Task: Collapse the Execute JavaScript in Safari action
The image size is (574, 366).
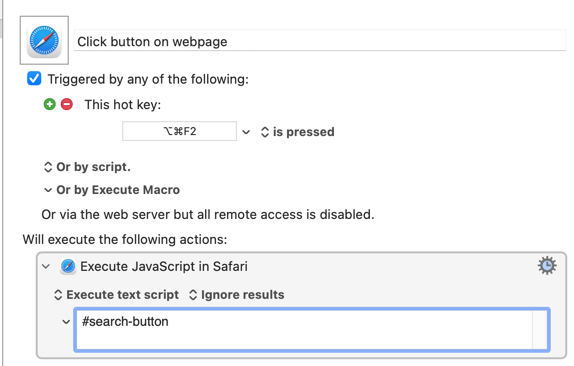Action: pos(46,266)
